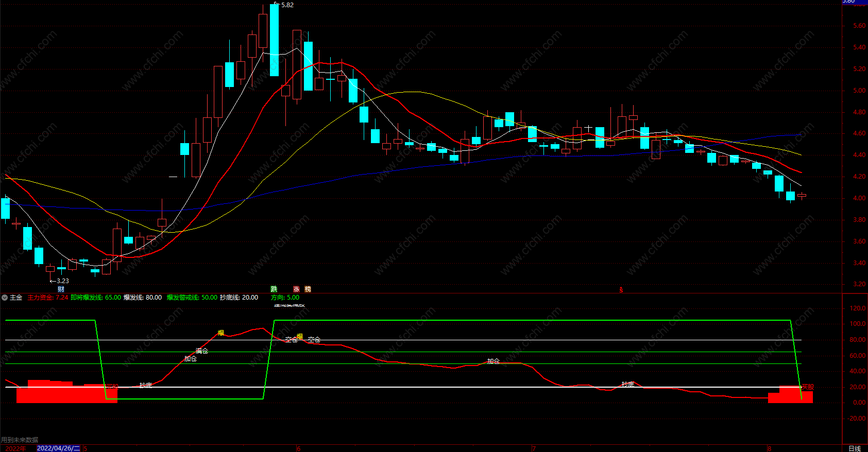Image resolution: width=868 pixels, height=452 pixels.
Task: Click the 日线 period label
Action: (855, 448)
